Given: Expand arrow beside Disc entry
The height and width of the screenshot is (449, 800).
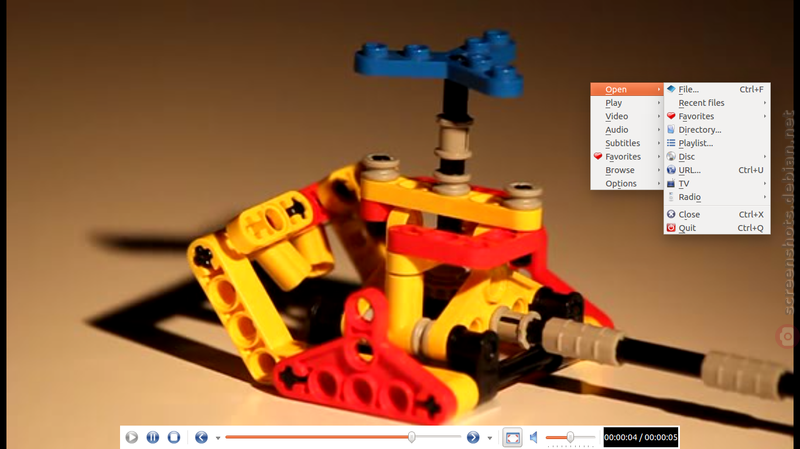Looking at the screenshot, I should pyautogui.click(x=764, y=157).
